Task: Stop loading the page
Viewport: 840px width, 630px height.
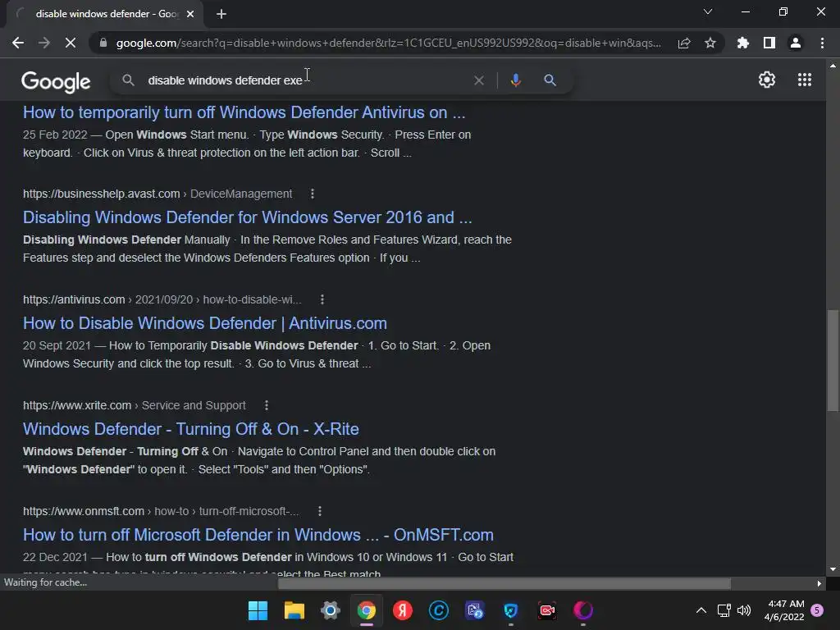Action: point(71,43)
